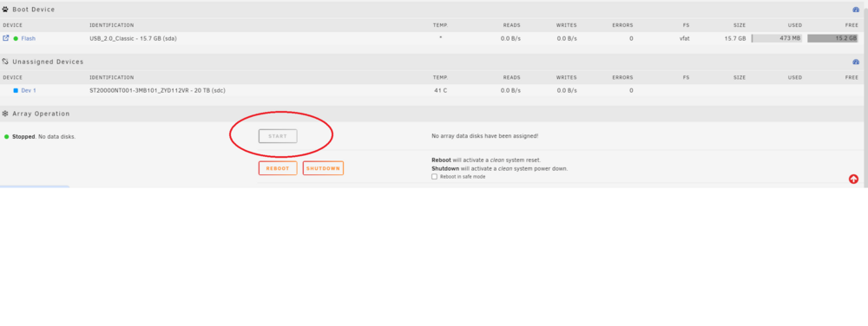Click green status dot beside Stopped
The width and height of the screenshot is (868, 326).
coord(7,136)
